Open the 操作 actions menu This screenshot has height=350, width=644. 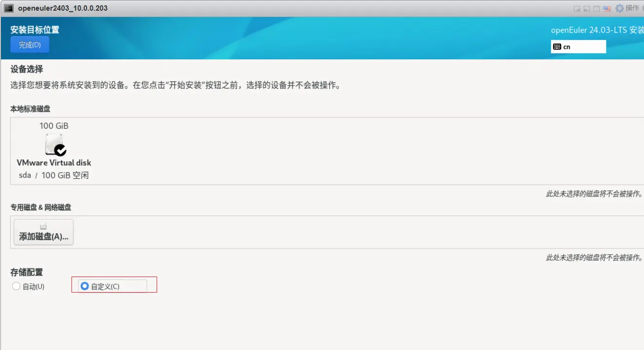click(x=632, y=8)
